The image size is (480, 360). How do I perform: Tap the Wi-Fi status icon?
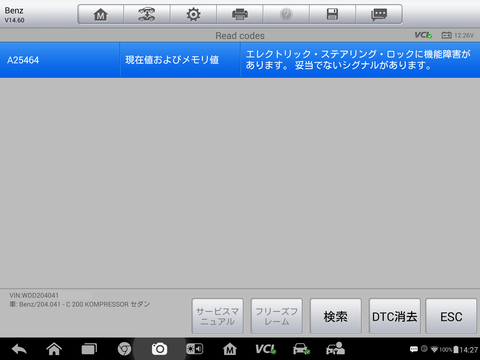(x=434, y=349)
